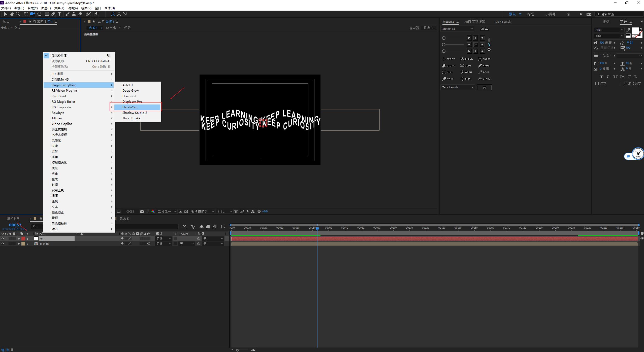Switch to the 标准 workspace
The image size is (644, 352).
click(531, 14)
